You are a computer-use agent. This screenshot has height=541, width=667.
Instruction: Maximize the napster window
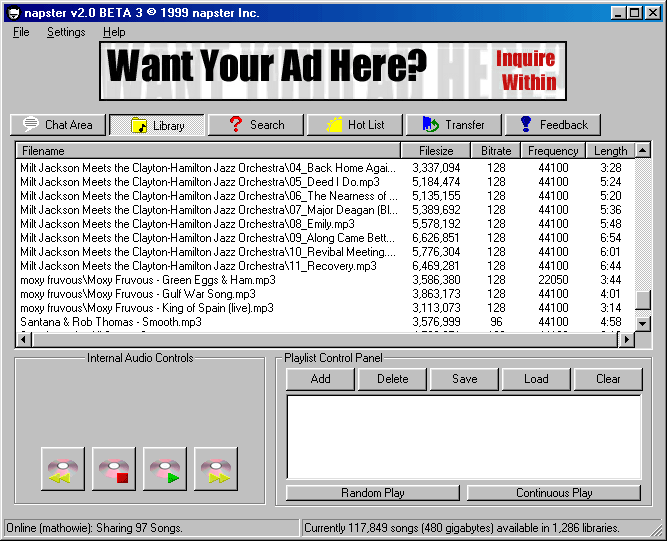[634, 13]
